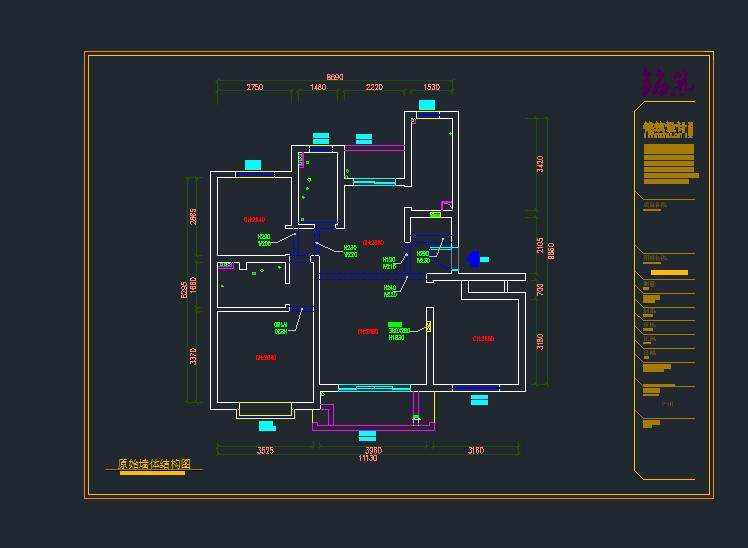Viewport: 748px width, 548px height.
Task: Click the 3525 dimension label at bottom
Action: click(265, 451)
